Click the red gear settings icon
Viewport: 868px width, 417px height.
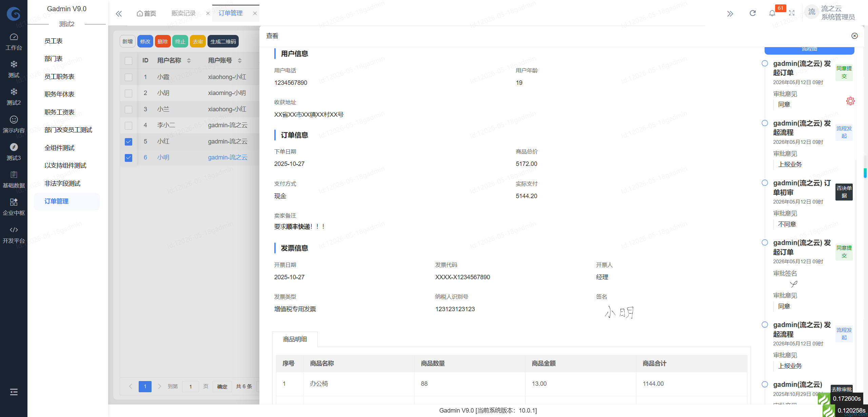(850, 101)
